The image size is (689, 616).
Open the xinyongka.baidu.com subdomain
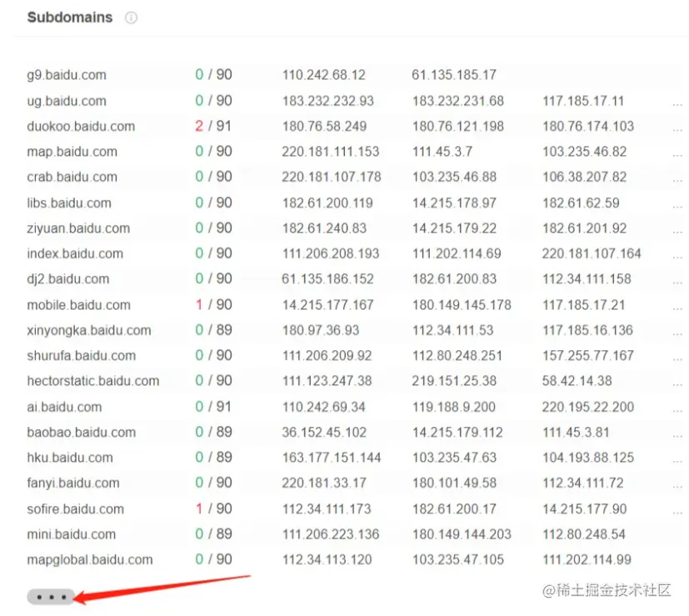point(89,330)
